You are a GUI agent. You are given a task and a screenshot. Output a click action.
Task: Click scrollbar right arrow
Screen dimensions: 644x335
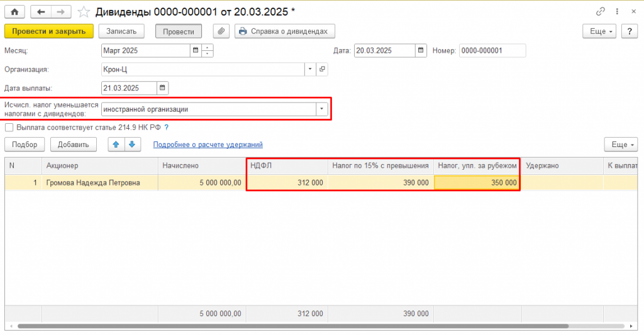(631, 326)
